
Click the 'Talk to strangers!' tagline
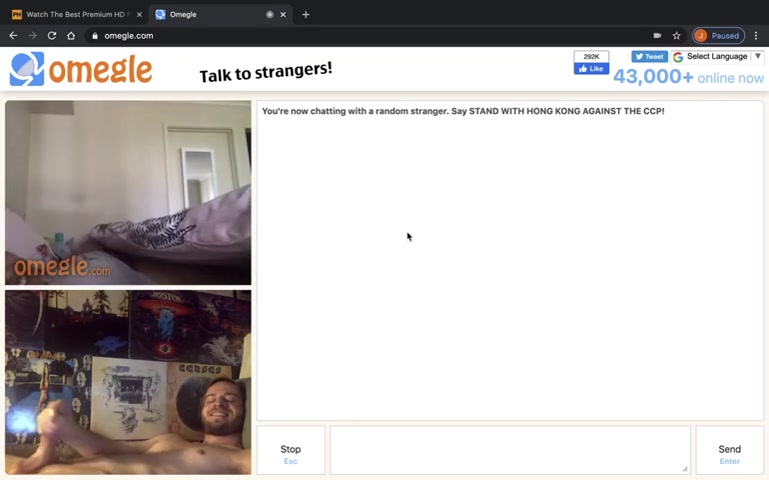pyautogui.click(x=266, y=72)
